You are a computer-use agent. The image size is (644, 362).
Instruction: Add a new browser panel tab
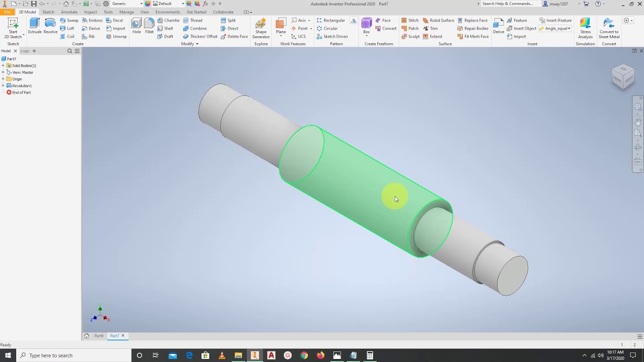[34, 51]
